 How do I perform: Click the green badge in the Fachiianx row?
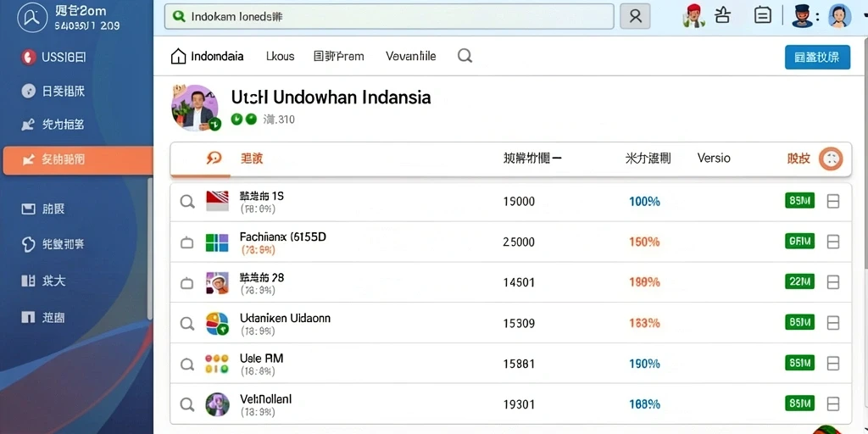800,242
